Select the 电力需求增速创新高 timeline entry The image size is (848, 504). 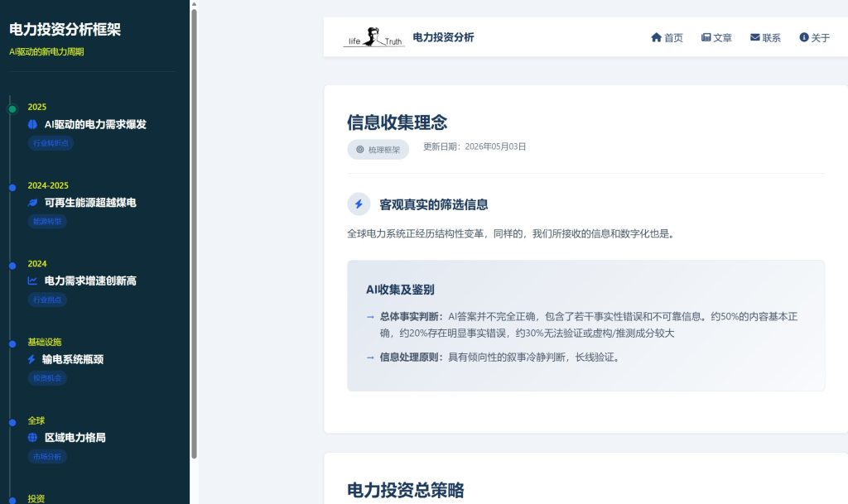[90, 281]
